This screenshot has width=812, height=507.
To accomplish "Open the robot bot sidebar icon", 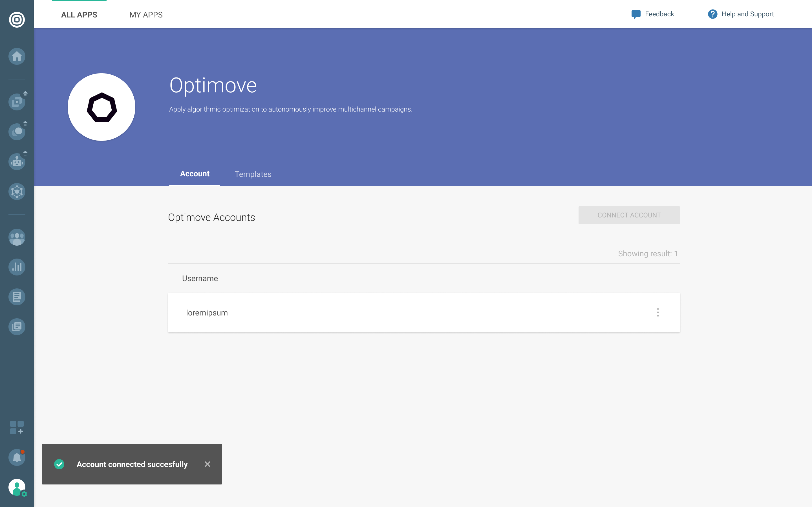I will coord(17,162).
